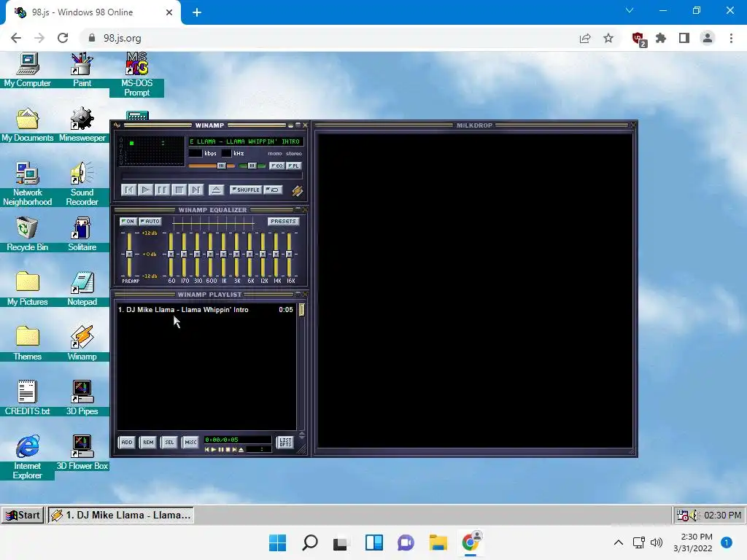Screen dimensions: 747x560
Task: Click the Winamp balance slider
Action: click(252, 166)
